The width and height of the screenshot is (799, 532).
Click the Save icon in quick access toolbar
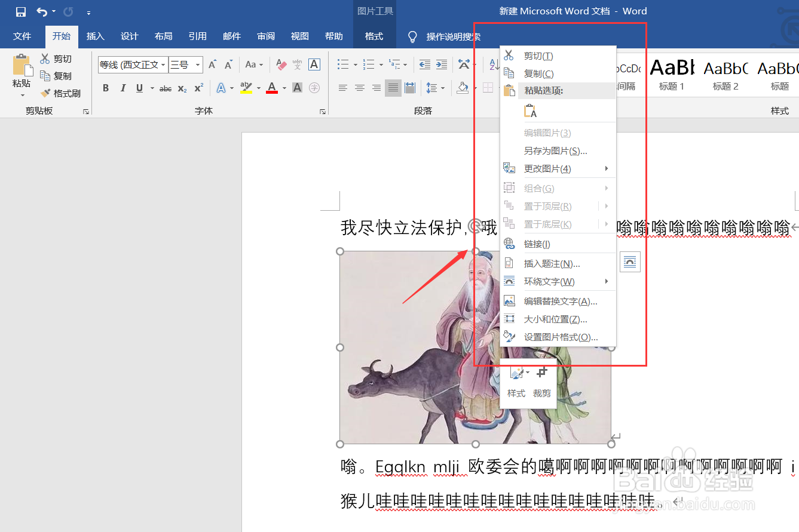pos(21,11)
